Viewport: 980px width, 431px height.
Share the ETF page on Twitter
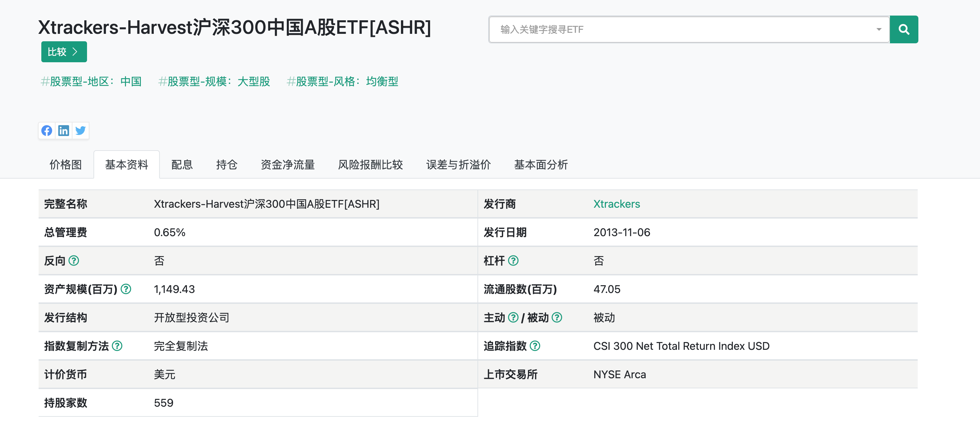tap(80, 130)
